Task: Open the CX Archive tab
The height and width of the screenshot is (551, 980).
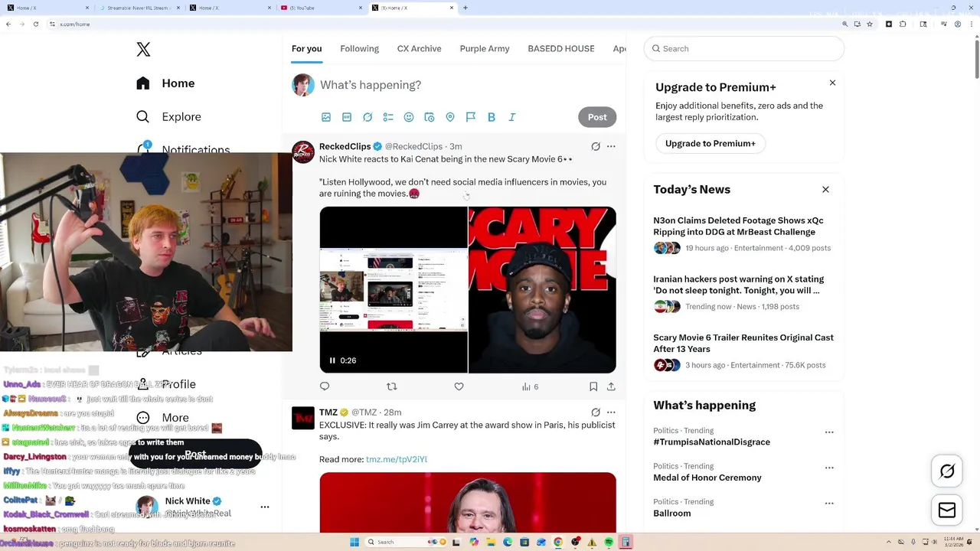Action: 419,49
